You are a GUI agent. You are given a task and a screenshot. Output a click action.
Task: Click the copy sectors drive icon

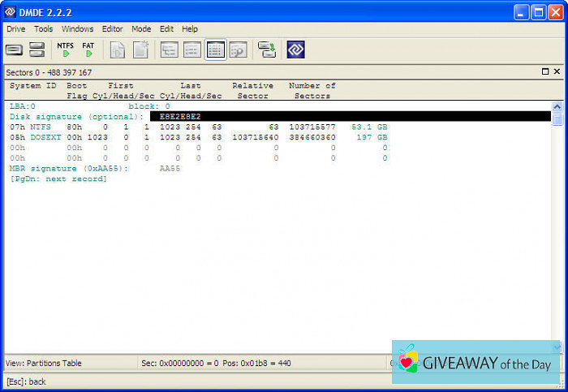267,50
